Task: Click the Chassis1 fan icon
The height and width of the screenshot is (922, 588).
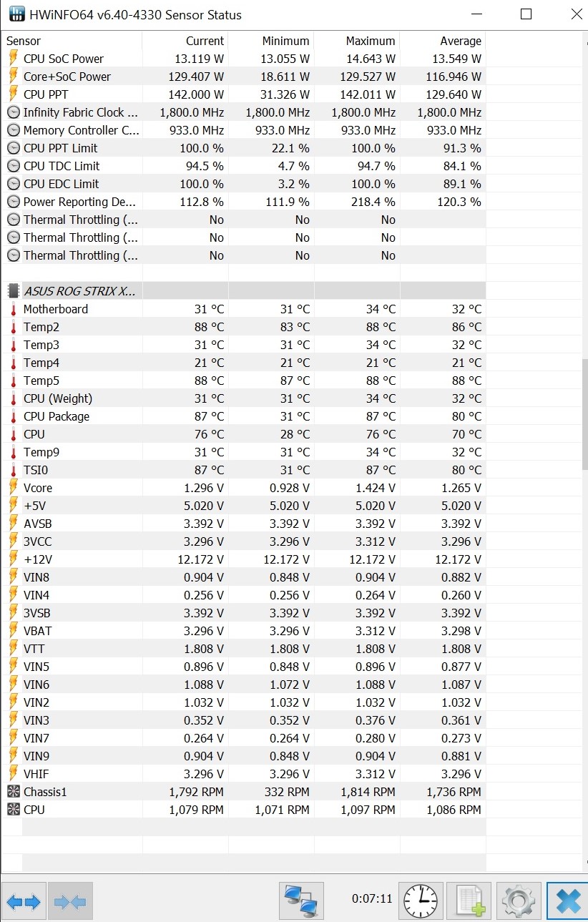Action: tap(13, 792)
